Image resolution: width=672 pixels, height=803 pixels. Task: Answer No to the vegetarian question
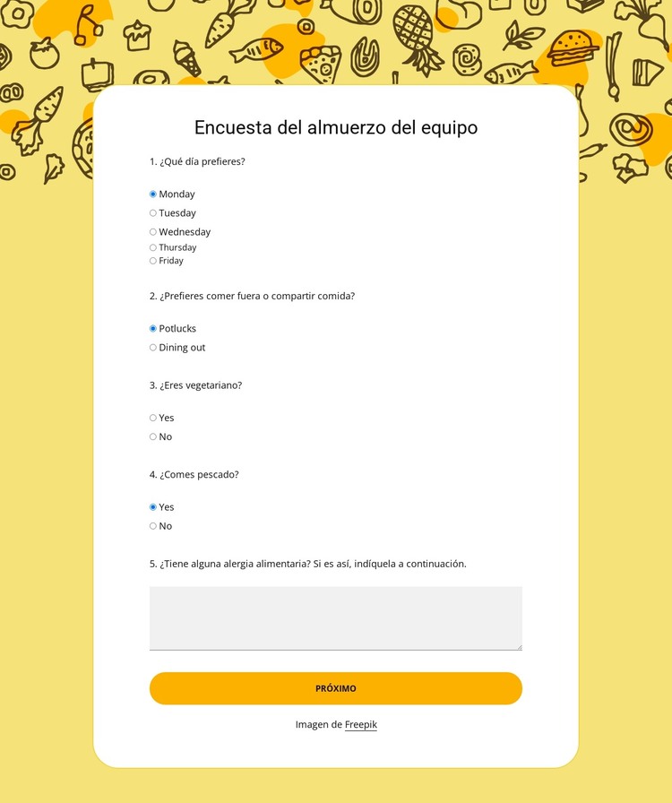point(153,436)
